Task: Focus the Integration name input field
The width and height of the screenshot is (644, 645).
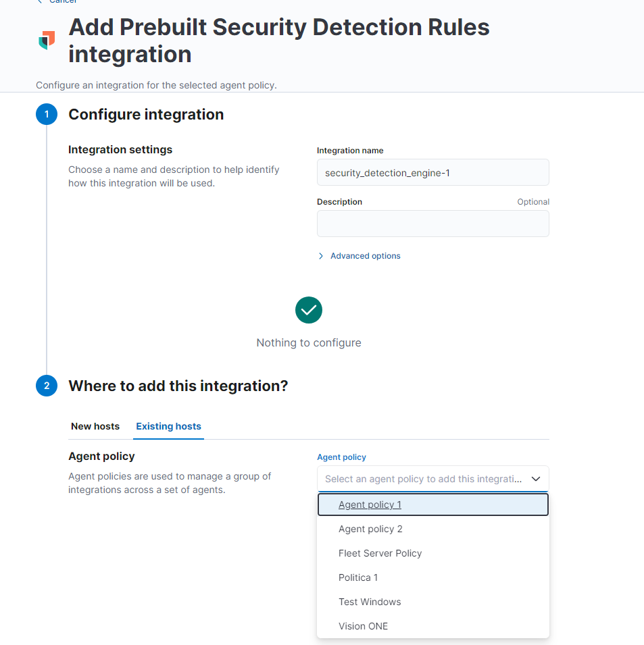Action: point(432,173)
